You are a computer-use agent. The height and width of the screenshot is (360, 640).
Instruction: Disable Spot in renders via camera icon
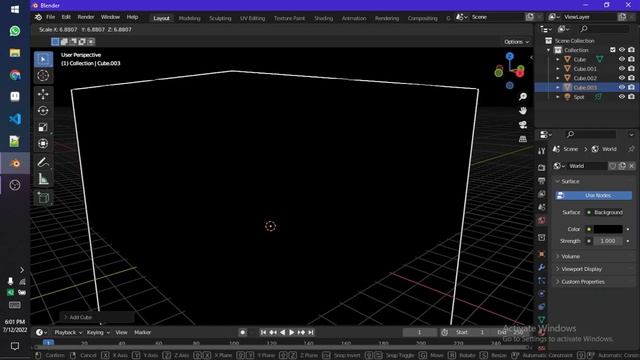[631, 97]
